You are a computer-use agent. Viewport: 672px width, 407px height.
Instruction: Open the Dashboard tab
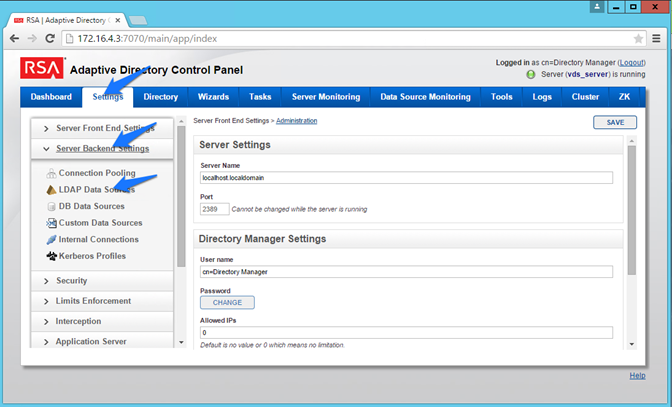coord(51,97)
